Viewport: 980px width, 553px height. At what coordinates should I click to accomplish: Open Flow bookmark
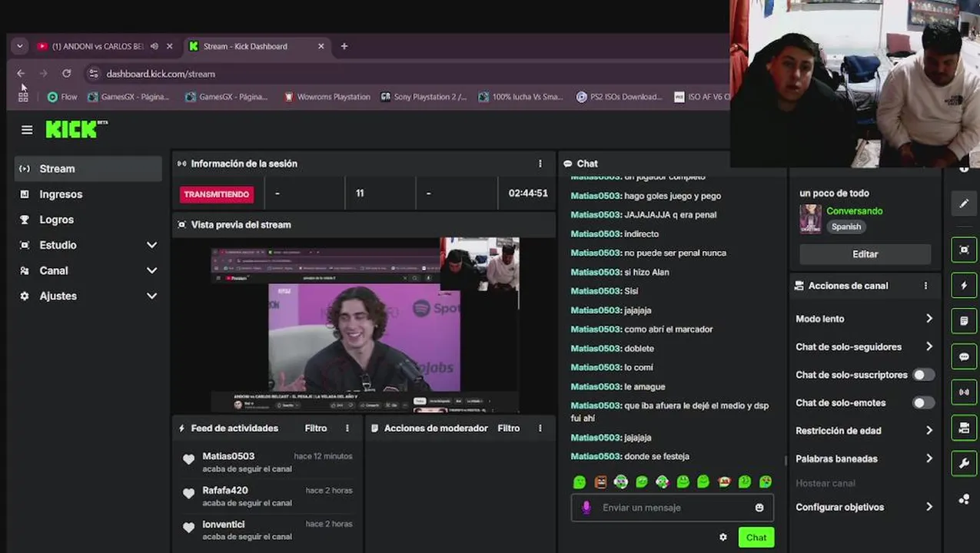pyautogui.click(x=62, y=97)
